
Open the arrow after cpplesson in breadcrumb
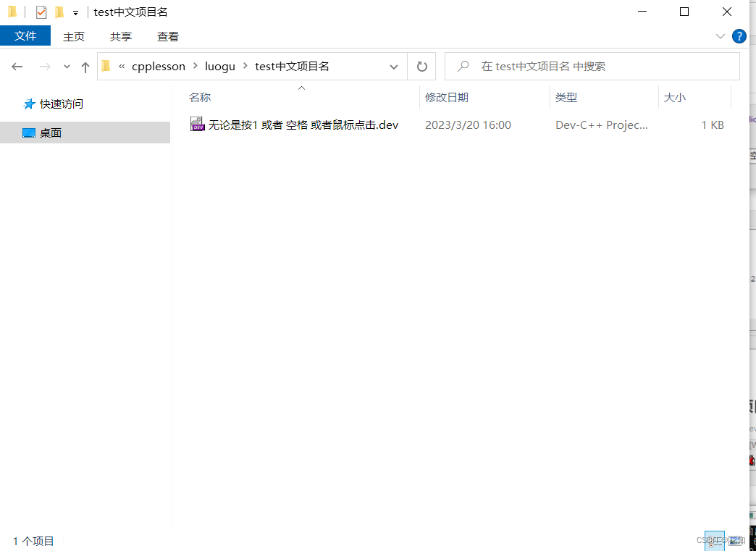(x=196, y=66)
